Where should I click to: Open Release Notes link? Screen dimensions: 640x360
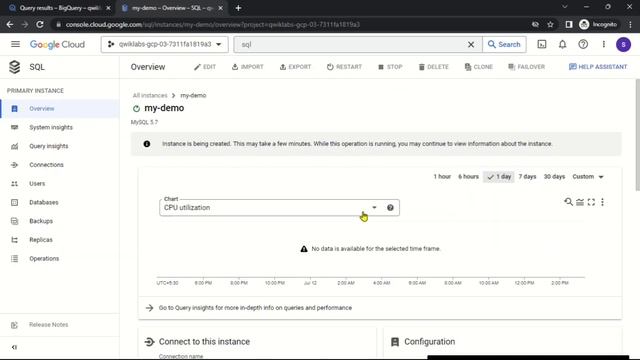(48, 325)
